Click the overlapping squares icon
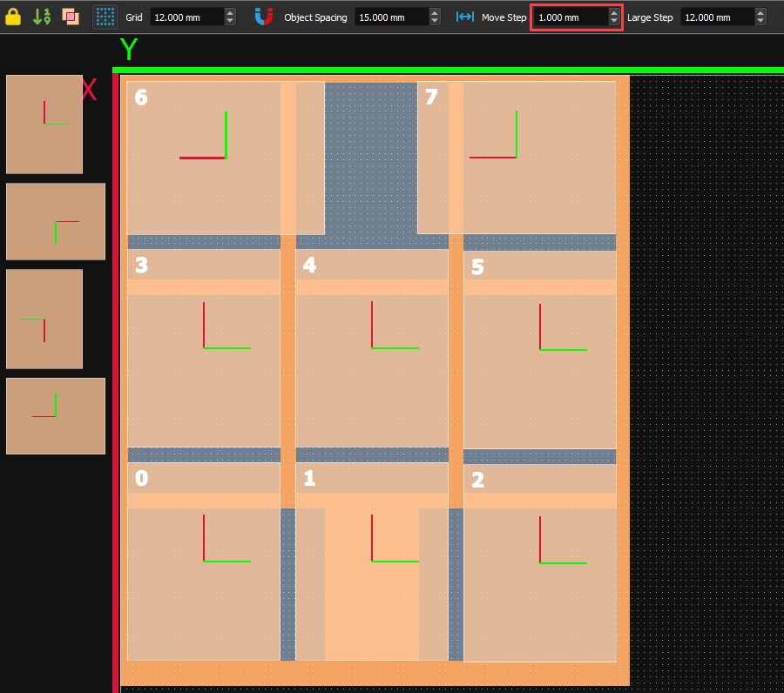 [x=71, y=17]
